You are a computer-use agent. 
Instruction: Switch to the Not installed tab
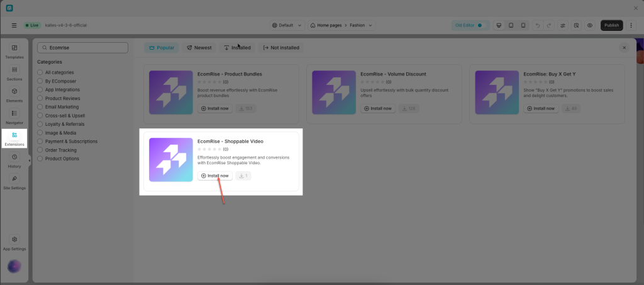(x=281, y=48)
